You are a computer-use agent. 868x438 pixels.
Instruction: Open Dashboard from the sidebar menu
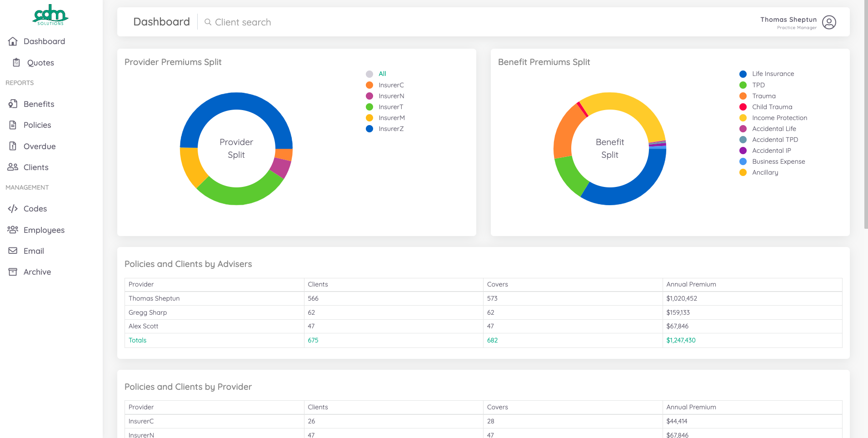coord(44,41)
